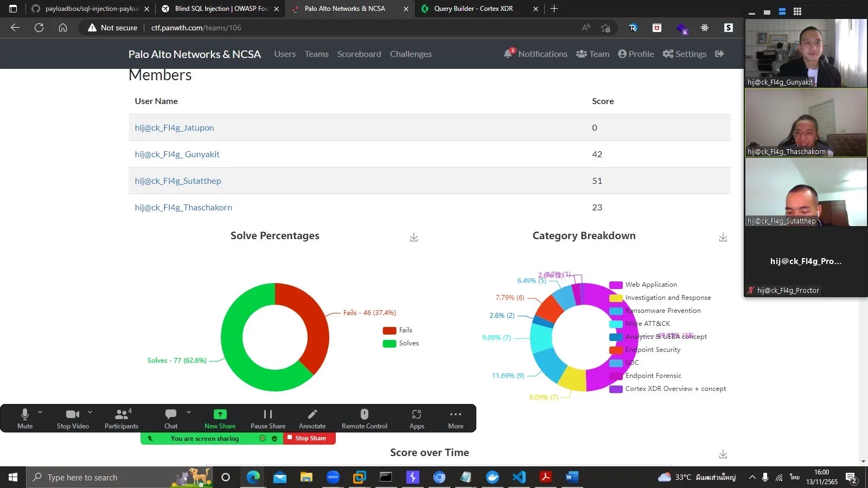Go to Teams page
The width and height of the screenshot is (868, 488).
[317, 54]
